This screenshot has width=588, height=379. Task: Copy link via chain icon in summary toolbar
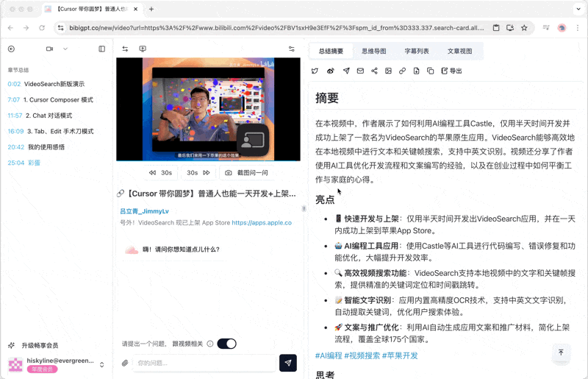tap(402, 71)
